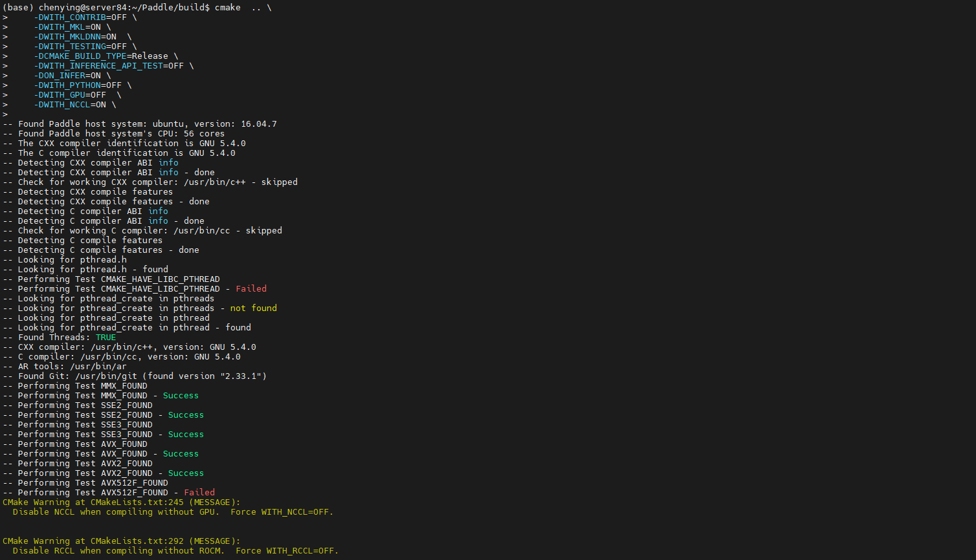
Task: Click the AVX_FOUND - Success line
Action: tap(101, 454)
